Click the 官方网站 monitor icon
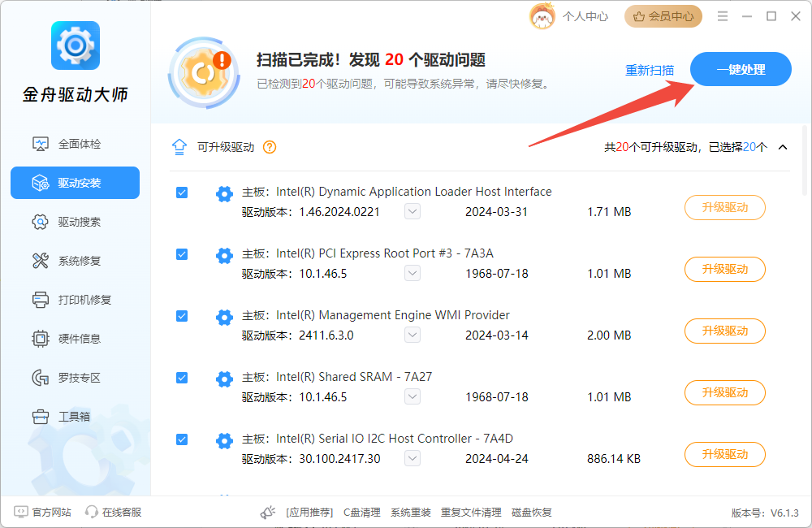The height and width of the screenshot is (528, 812). tap(21, 512)
